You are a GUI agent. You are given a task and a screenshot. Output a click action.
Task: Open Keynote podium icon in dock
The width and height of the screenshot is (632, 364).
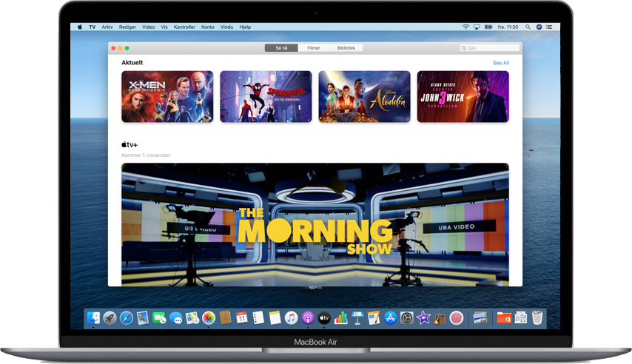(357, 318)
